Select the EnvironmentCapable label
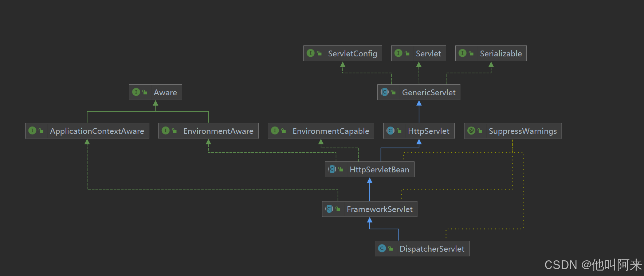 tap(331, 131)
